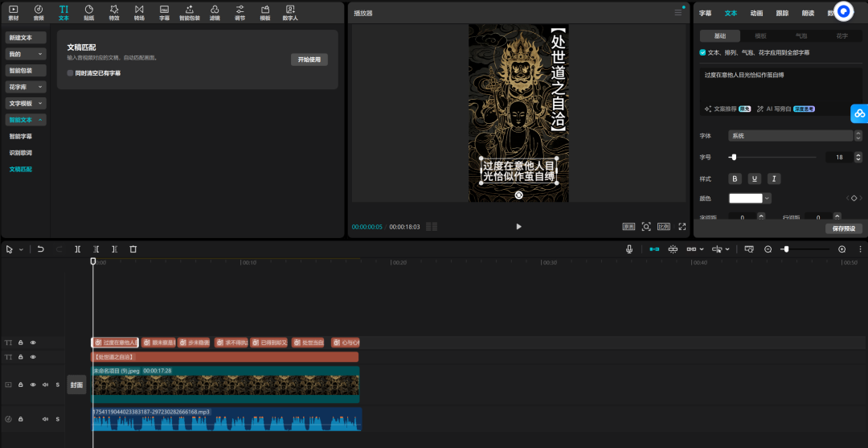This screenshot has width=868, height=448.
Task: Open the 模板 templates panel in top toolbar
Action: [265, 12]
